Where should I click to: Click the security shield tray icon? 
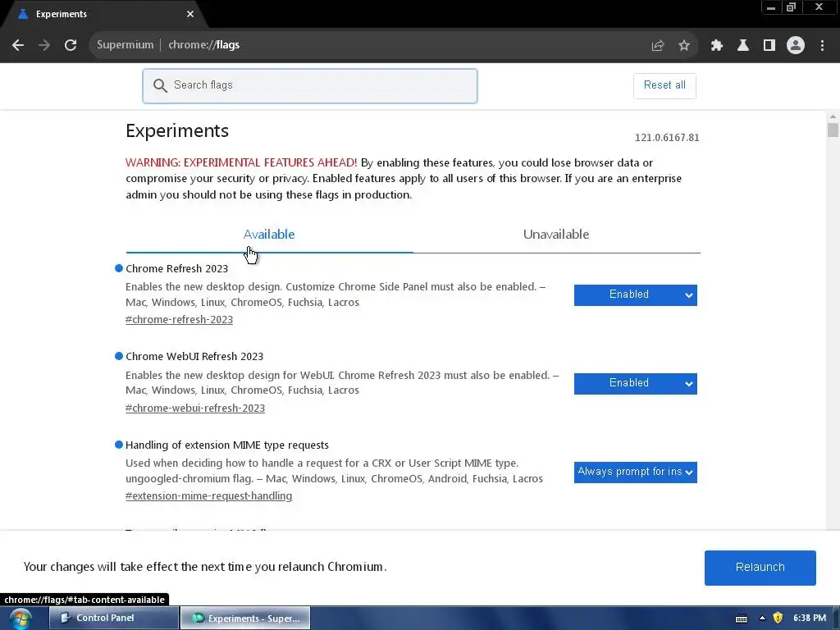(x=778, y=619)
